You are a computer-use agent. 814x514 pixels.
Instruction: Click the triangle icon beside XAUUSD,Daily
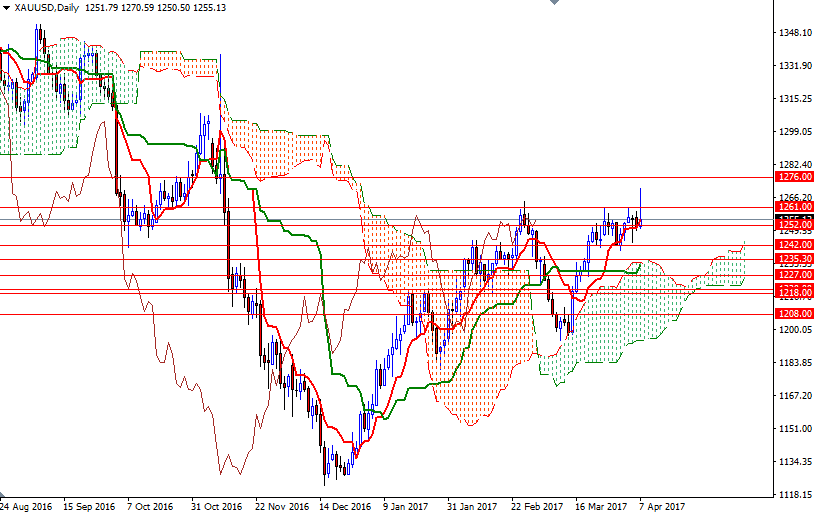(6, 8)
